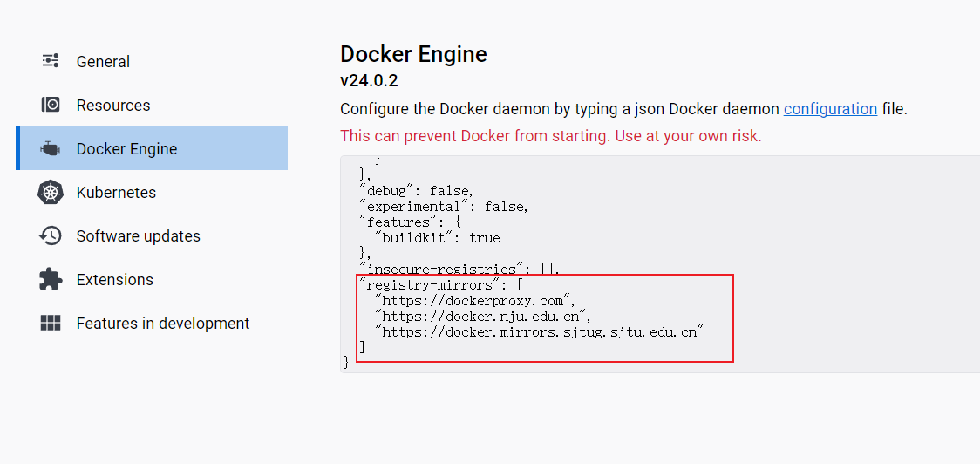Click the docker.mirrors.sjtug.sjtu.edu.cn mirror entry
Screen dimensions: 980x464
pos(540,331)
